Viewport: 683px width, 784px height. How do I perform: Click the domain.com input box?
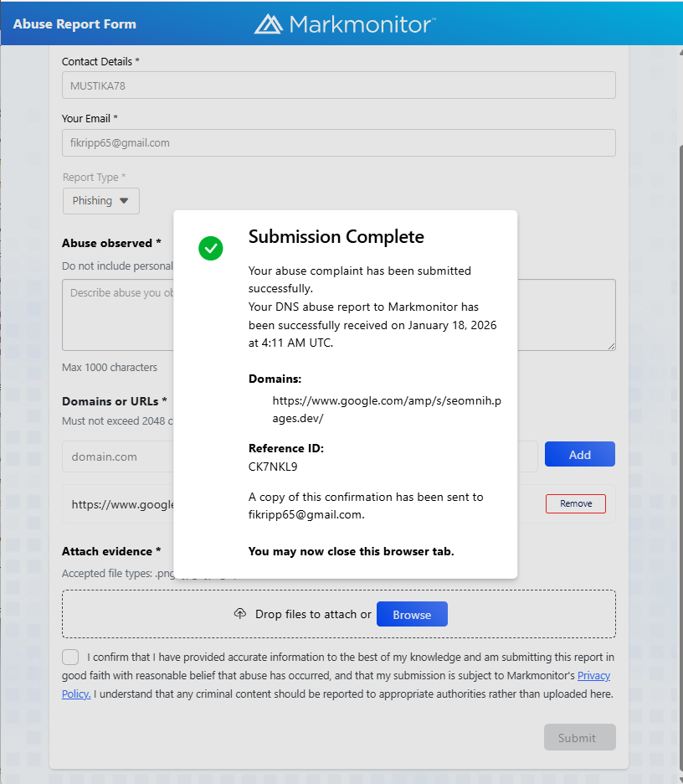click(x=117, y=456)
